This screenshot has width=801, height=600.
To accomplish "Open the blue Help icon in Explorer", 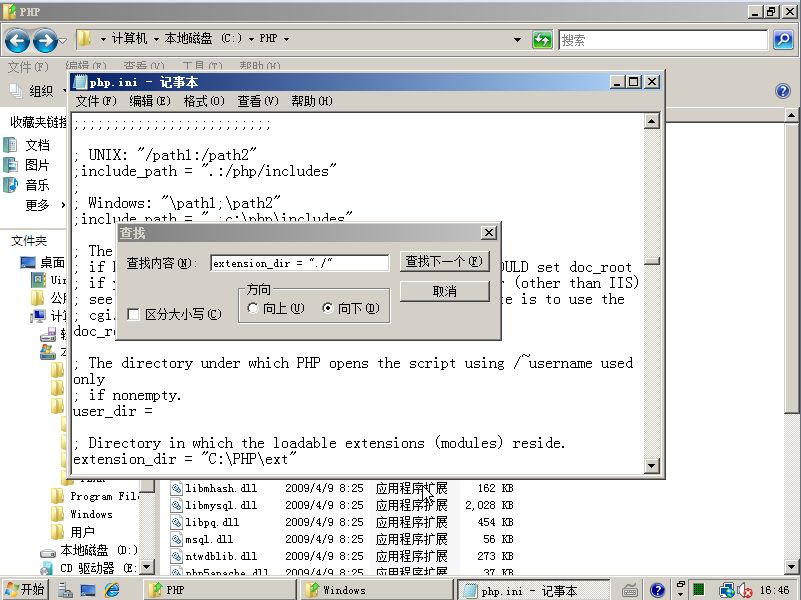I will click(783, 91).
